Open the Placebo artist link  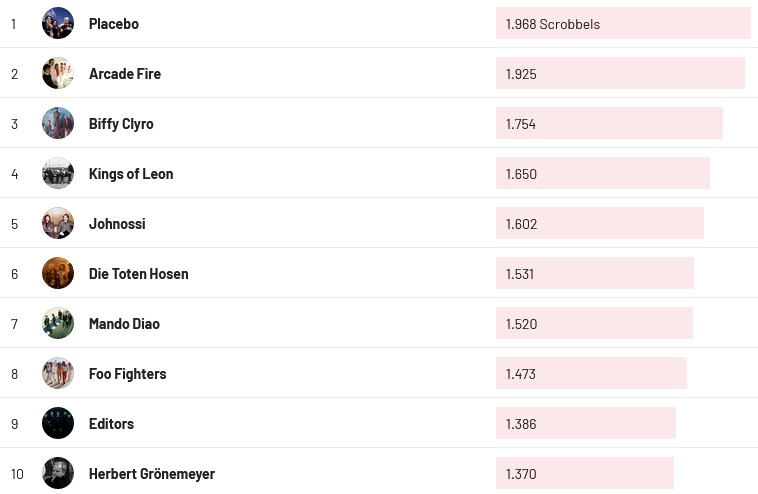point(113,23)
